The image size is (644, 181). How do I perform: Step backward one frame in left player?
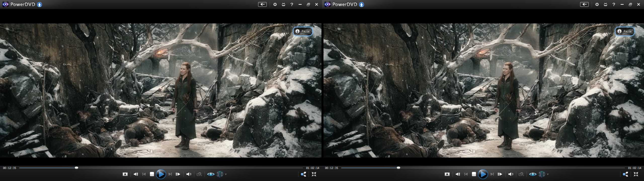[x=136, y=174]
